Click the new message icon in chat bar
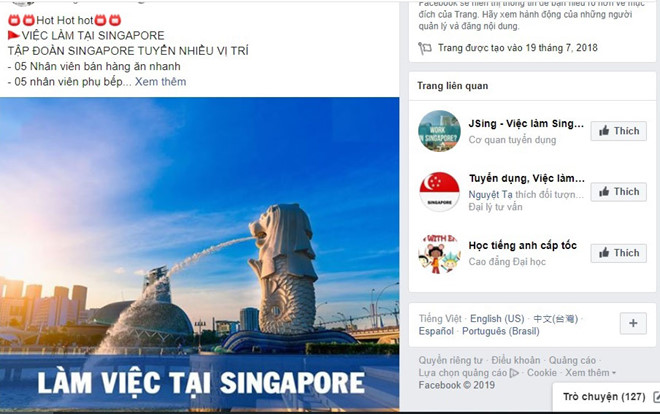 [x=656, y=396]
